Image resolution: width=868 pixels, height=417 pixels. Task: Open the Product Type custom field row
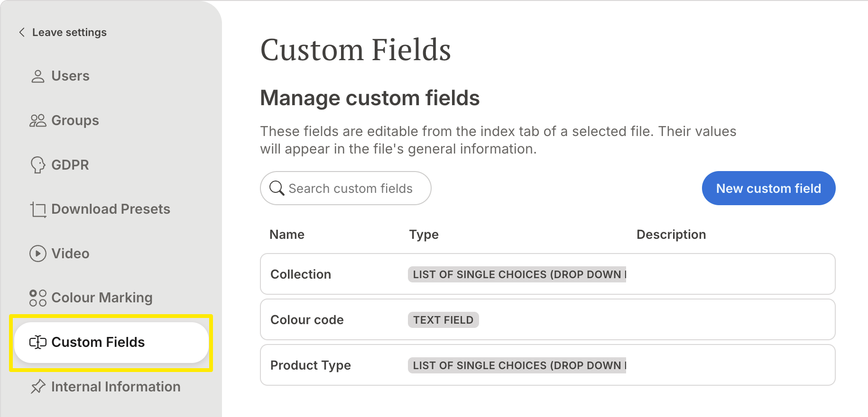pyautogui.click(x=547, y=365)
